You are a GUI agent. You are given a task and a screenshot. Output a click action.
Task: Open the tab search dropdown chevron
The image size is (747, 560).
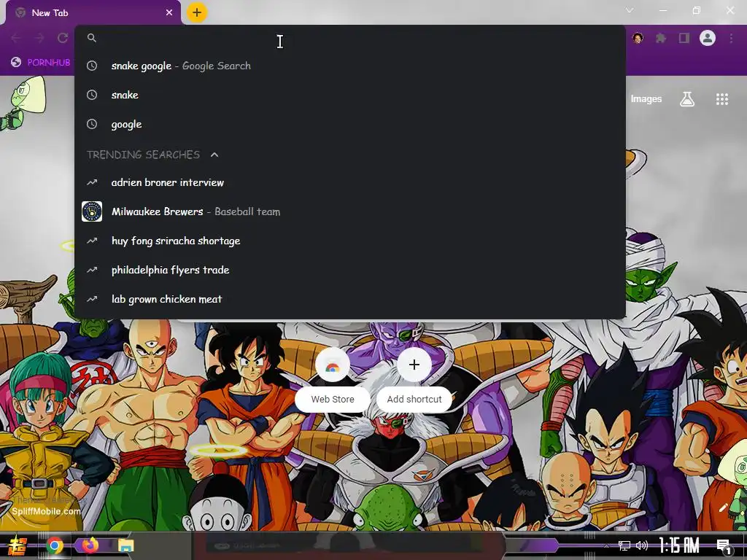click(630, 10)
